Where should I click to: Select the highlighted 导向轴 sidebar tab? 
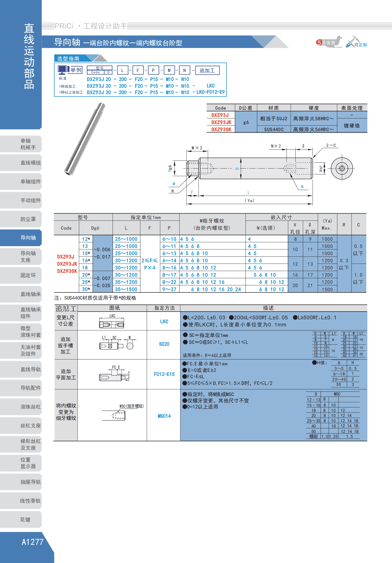click(21, 238)
